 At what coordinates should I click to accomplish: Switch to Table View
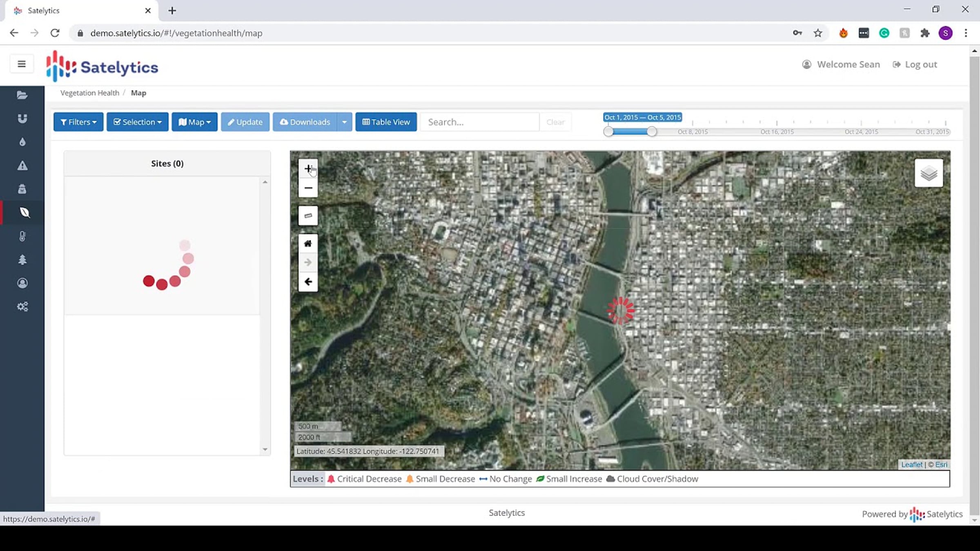point(386,122)
